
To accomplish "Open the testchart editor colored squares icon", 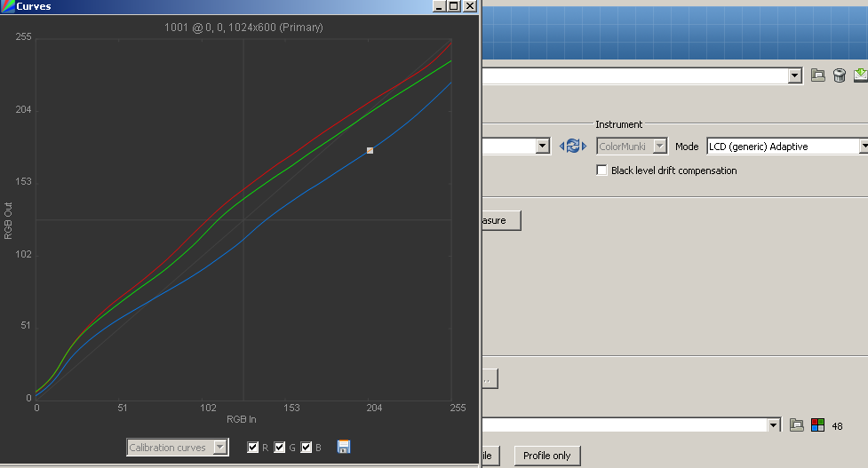I will (817, 424).
